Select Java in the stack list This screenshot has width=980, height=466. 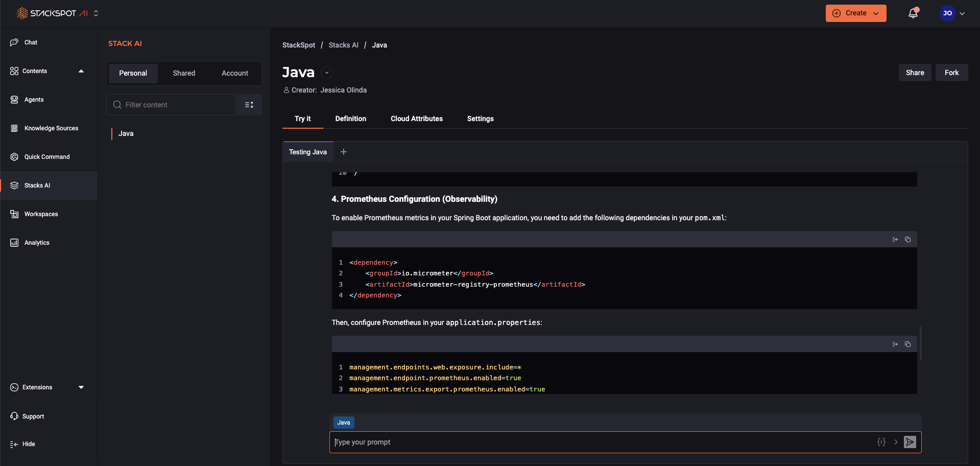(x=126, y=133)
